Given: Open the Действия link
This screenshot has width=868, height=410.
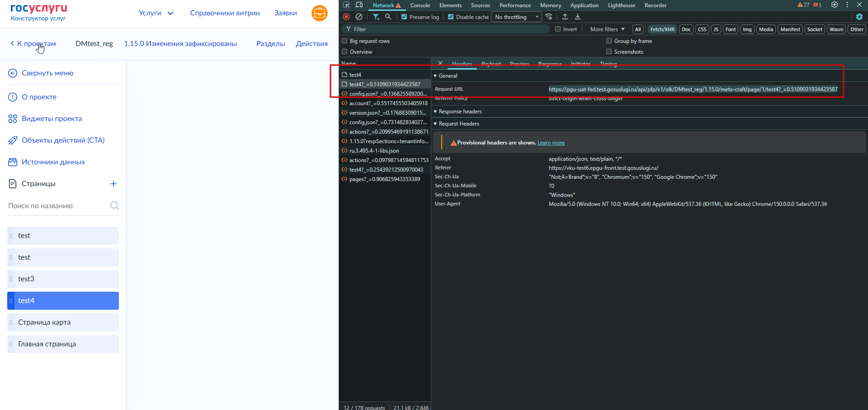Looking at the screenshot, I should click(x=311, y=44).
